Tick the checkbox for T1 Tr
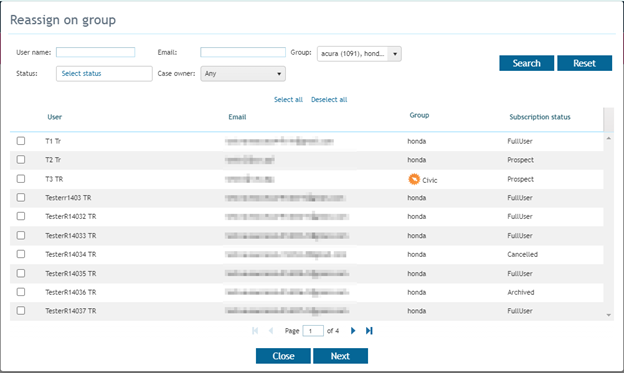 click(x=21, y=141)
